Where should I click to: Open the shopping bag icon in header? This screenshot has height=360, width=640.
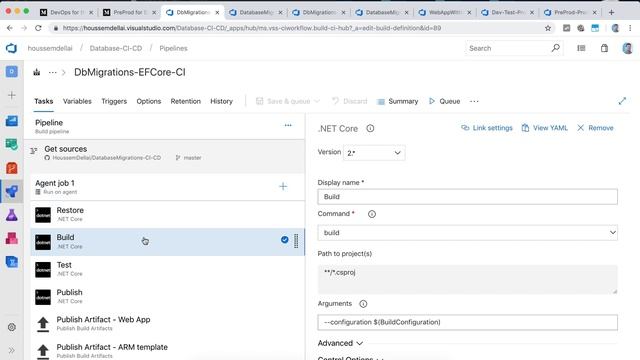coord(604,48)
